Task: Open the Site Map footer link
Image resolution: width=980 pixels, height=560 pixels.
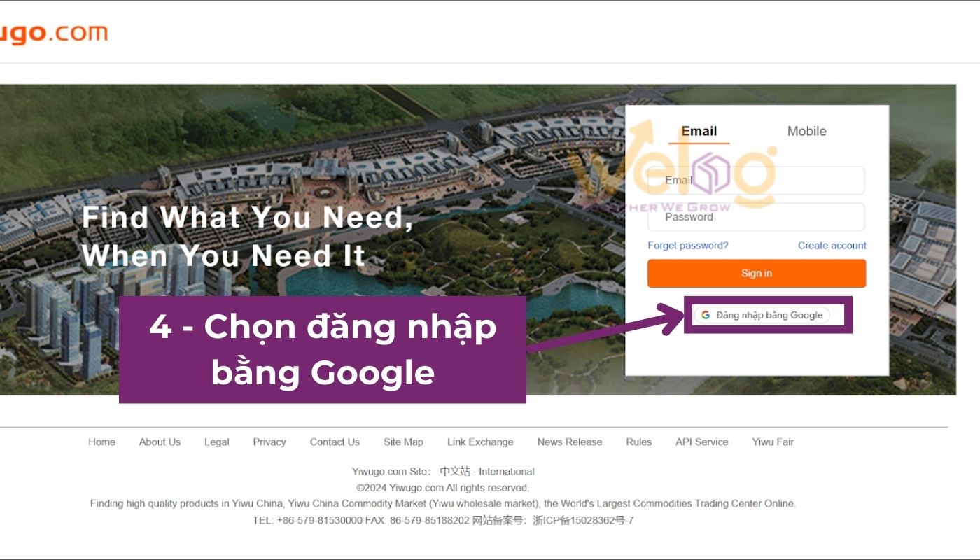Action: (403, 442)
